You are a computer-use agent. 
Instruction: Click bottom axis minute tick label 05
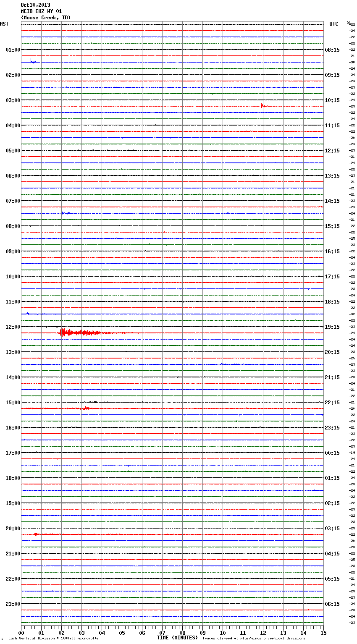tap(122, 633)
